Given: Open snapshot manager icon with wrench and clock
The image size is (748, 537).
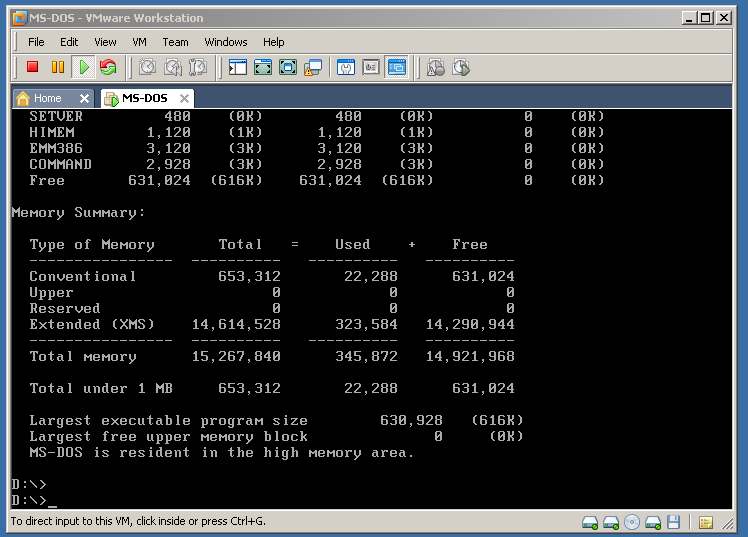Looking at the screenshot, I should [x=197, y=67].
